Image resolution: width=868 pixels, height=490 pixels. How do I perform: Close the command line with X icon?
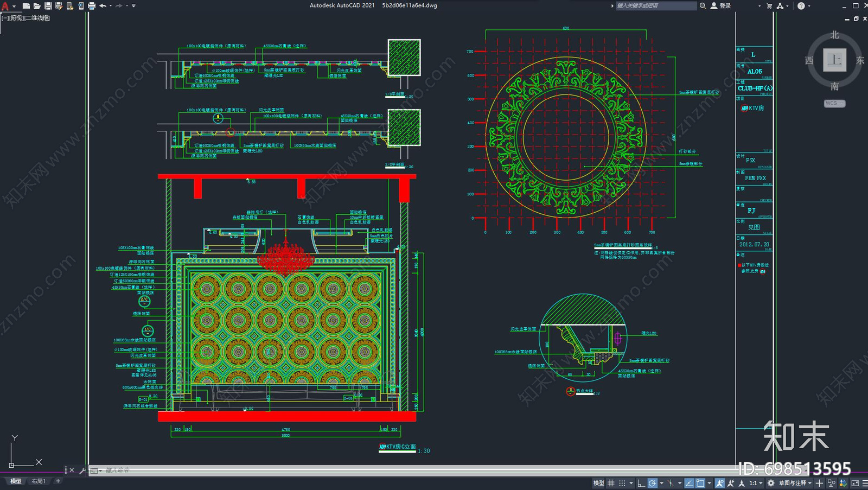click(x=72, y=470)
